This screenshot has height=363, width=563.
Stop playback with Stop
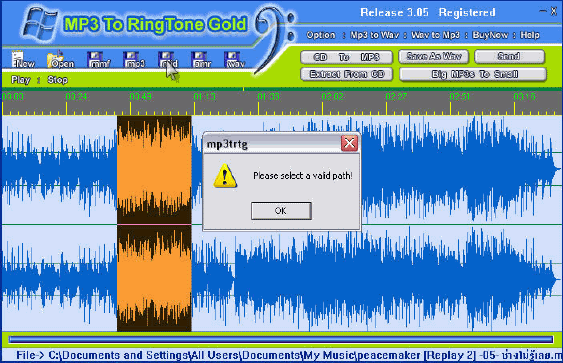click(58, 80)
